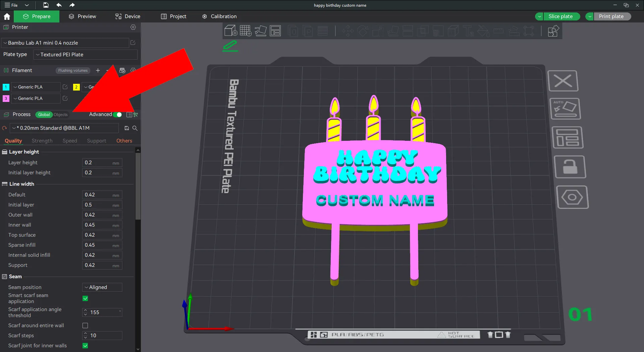Click the remove plate X icon

[563, 81]
